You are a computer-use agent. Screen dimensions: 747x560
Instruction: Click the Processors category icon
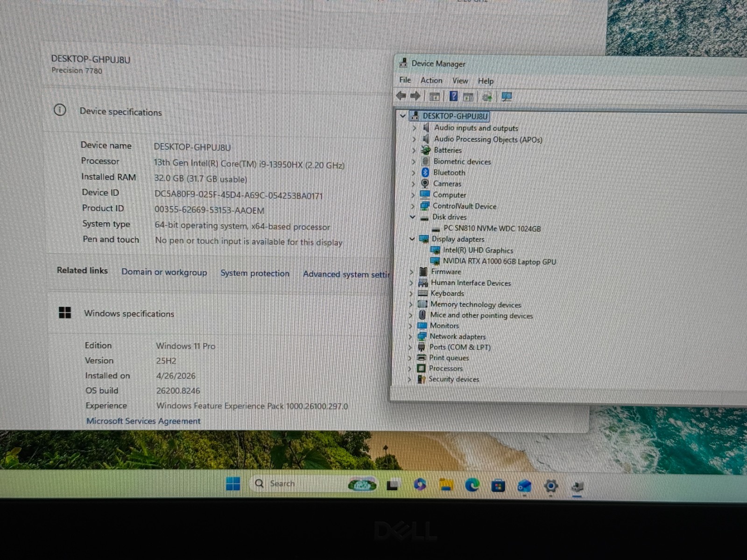coord(421,368)
